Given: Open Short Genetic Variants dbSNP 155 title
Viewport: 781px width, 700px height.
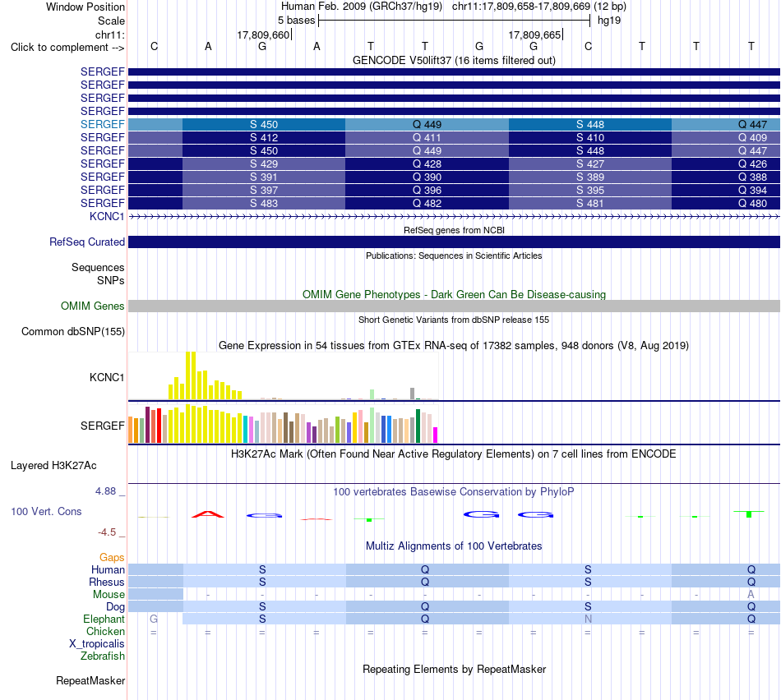Looking at the screenshot, I should [x=454, y=320].
